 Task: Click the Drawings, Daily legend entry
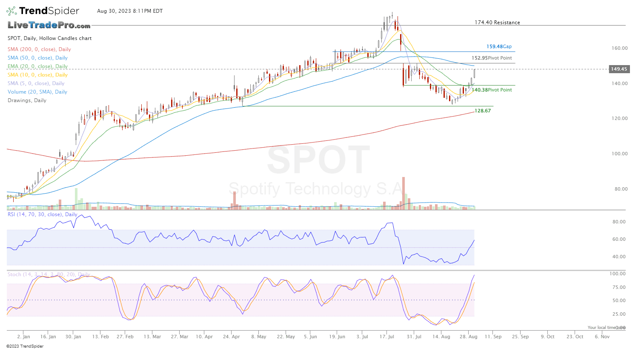coord(27,100)
